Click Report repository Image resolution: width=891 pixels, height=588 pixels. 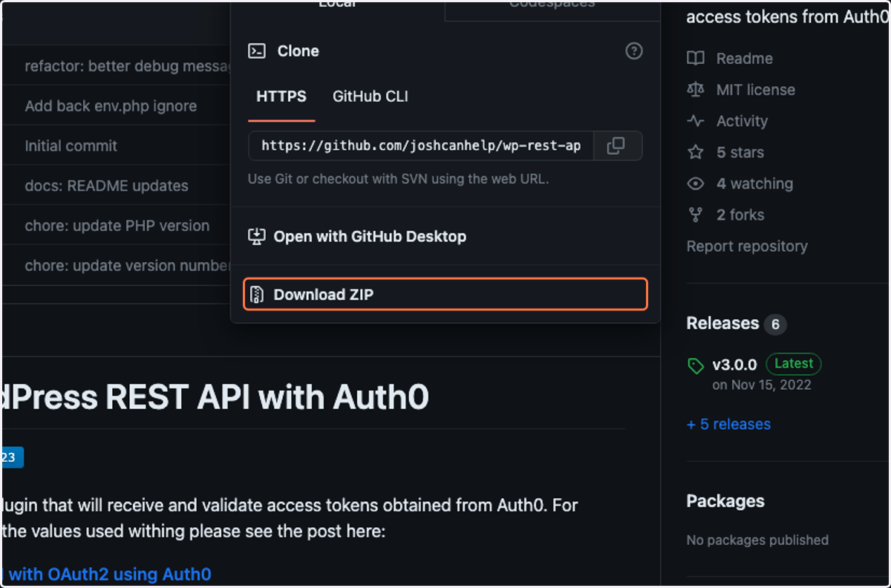747,246
